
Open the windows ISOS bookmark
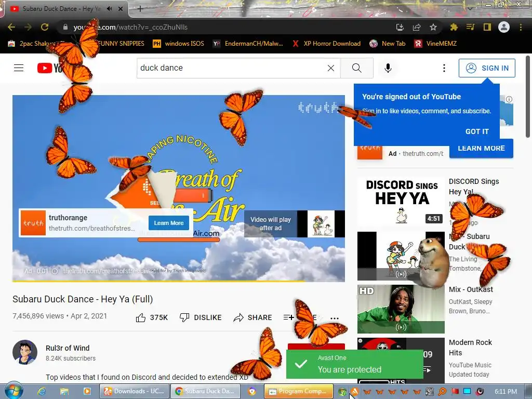[179, 44]
